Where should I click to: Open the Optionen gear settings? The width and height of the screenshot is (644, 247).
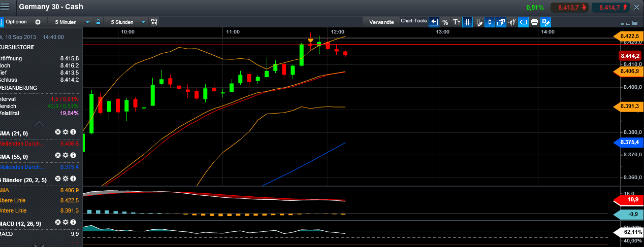click(38, 22)
